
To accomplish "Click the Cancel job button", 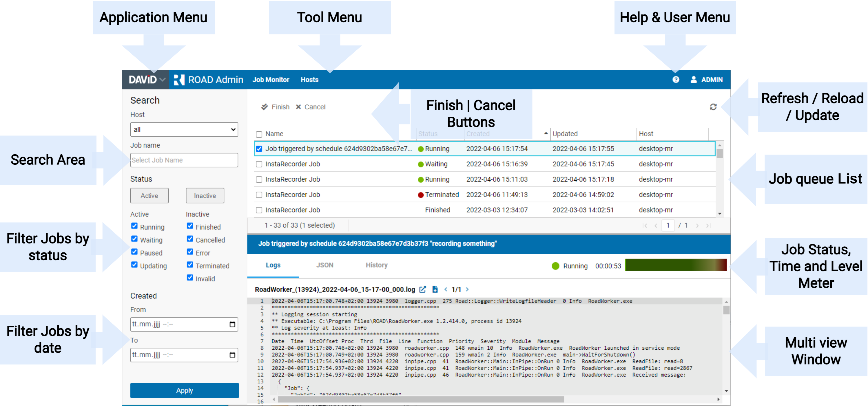I will coord(310,107).
